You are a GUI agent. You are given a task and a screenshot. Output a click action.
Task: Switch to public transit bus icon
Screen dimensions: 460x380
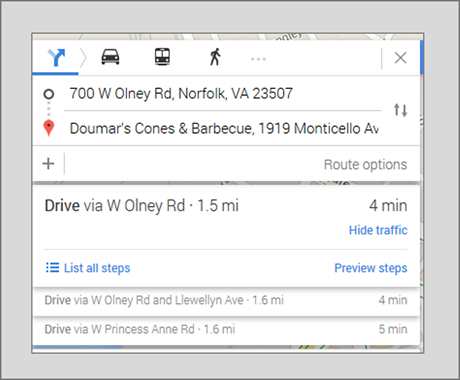click(162, 57)
